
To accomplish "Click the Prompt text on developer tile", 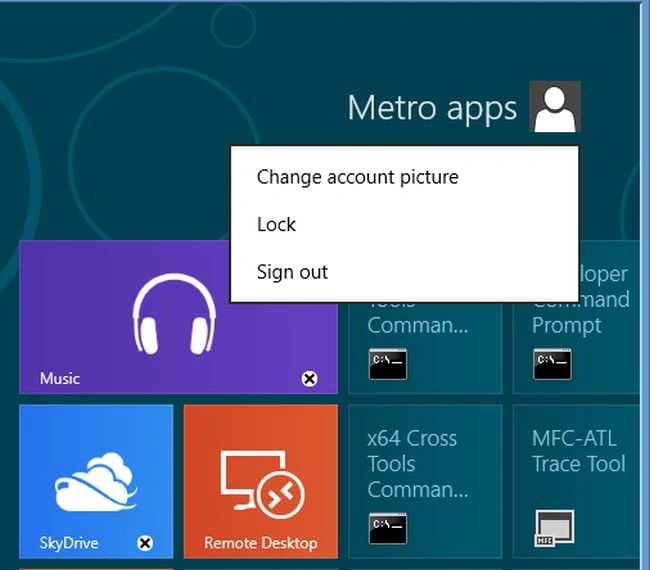I will click(566, 325).
